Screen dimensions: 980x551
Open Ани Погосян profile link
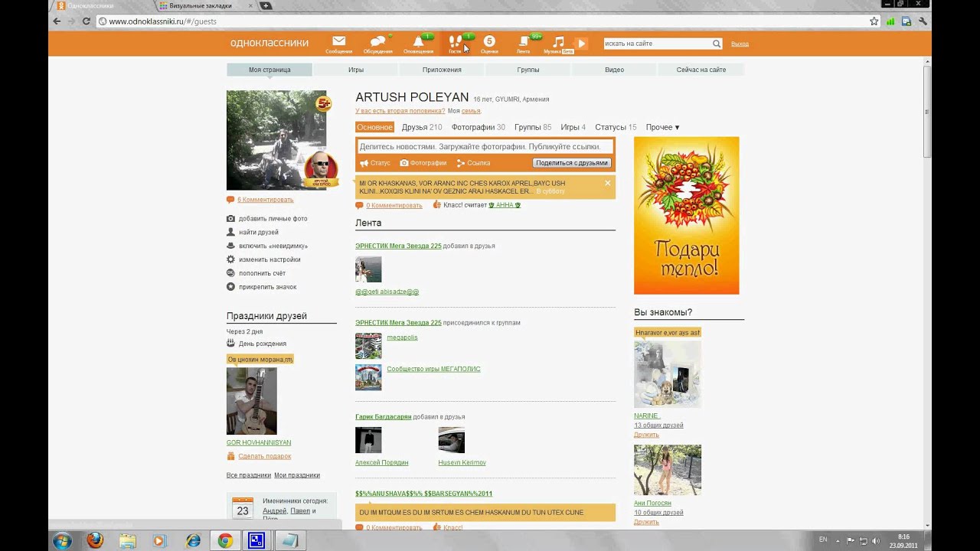[x=652, y=504]
